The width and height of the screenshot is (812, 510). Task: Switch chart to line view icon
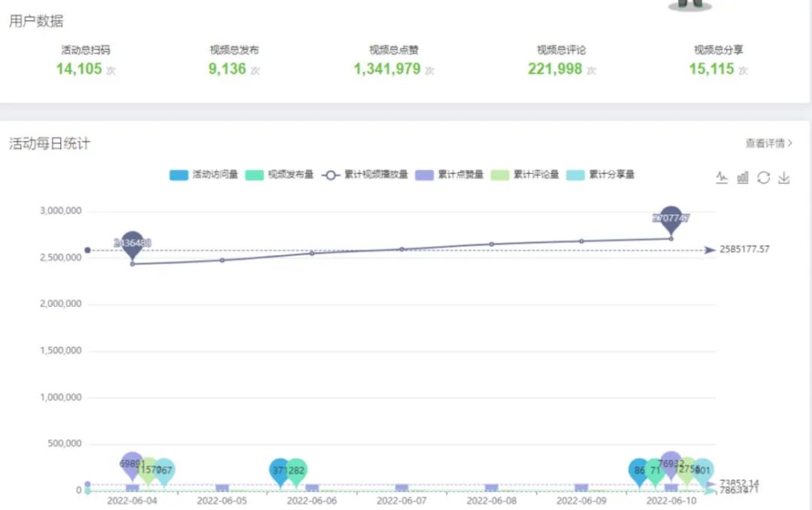coord(722,176)
